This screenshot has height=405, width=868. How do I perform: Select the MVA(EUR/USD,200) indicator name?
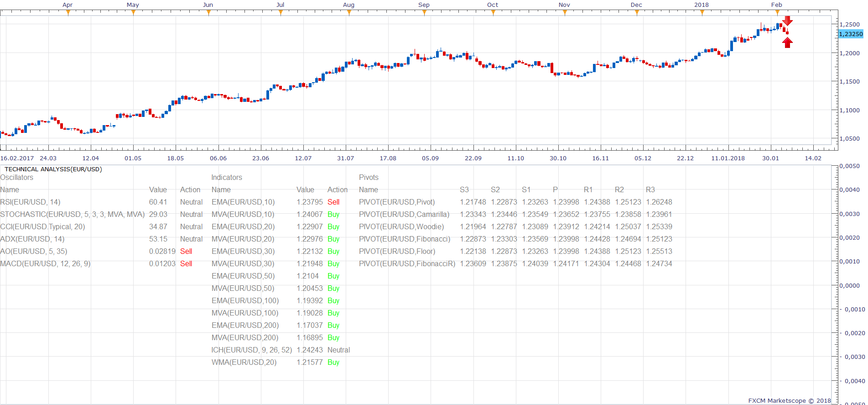pyautogui.click(x=245, y=337)
